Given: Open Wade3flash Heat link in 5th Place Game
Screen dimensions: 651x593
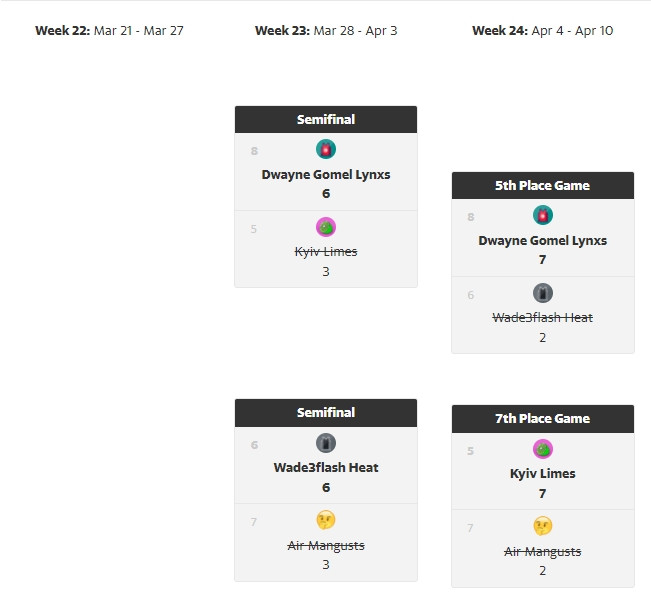Looking at the screenshot, I should (x=543, y=318).
